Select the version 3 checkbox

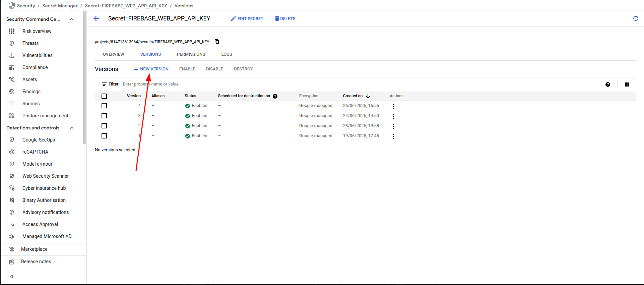pyautogui.click(x=104, y=116)
